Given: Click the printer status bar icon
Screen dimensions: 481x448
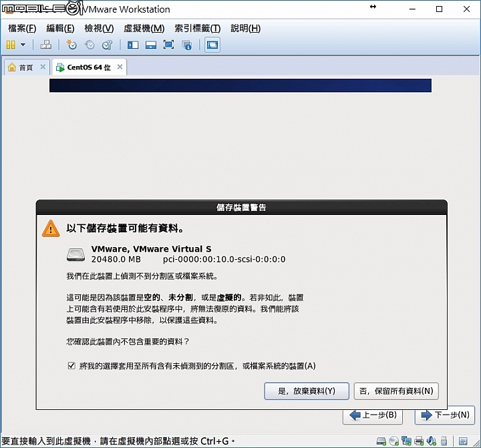Looking at the screenshot, I should [x=419, y=441].
